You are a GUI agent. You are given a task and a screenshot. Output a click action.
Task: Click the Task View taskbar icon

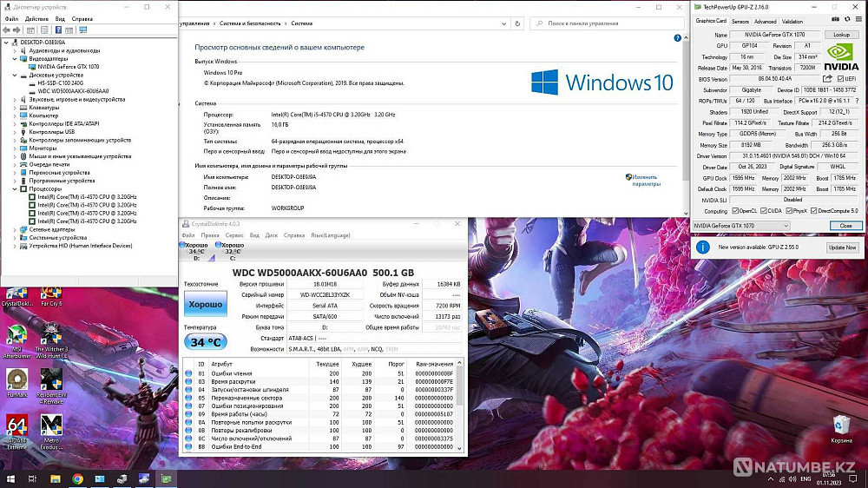[x=32, y=478]
